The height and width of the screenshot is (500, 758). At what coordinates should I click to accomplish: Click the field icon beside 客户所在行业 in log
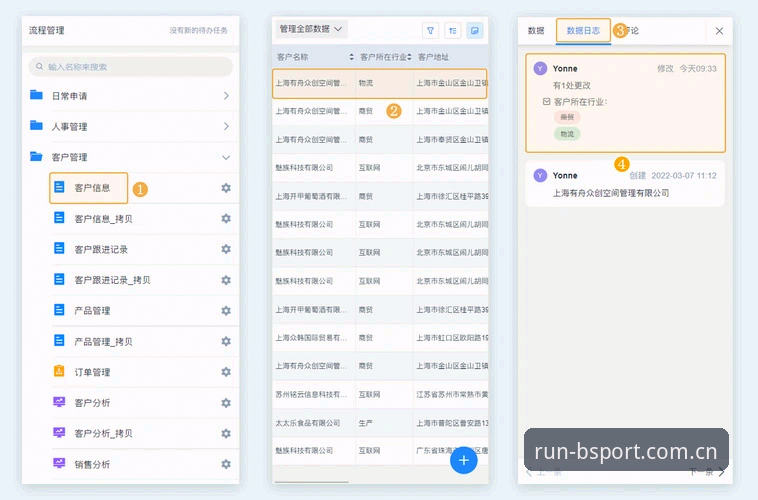546,102
